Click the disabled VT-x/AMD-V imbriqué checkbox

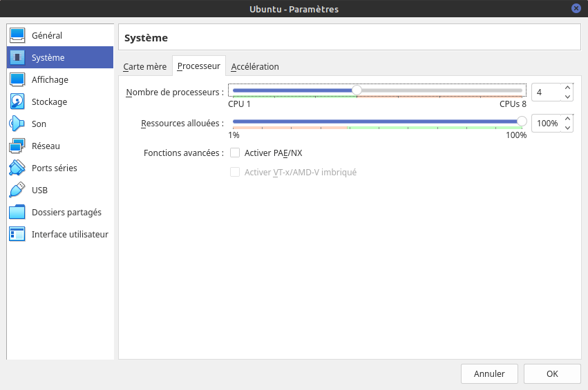tap(235, 172)
